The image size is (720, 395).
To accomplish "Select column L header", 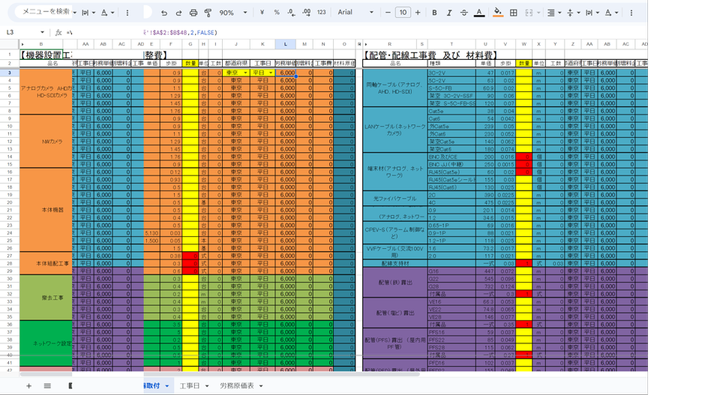I will point(285,44).
